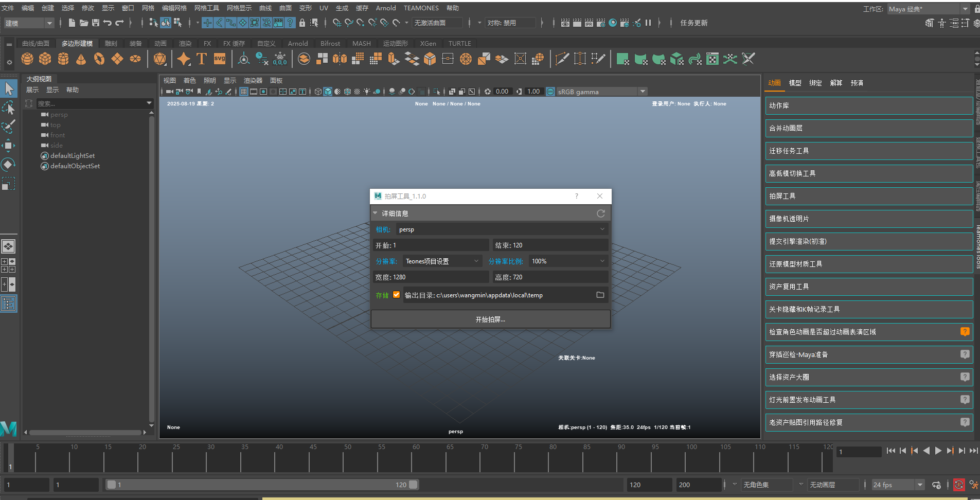Click the refresh icon in 详细信息 header

coord(600,213)
